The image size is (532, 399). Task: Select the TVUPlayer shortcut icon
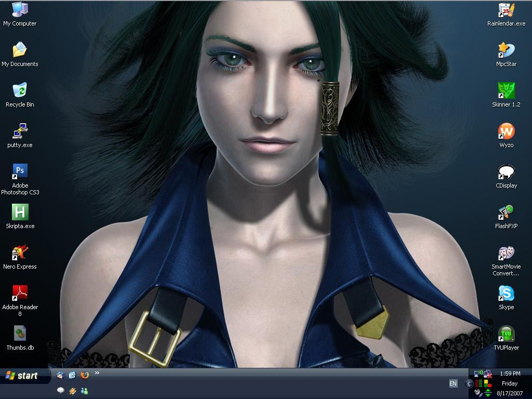tap(506, 338)
